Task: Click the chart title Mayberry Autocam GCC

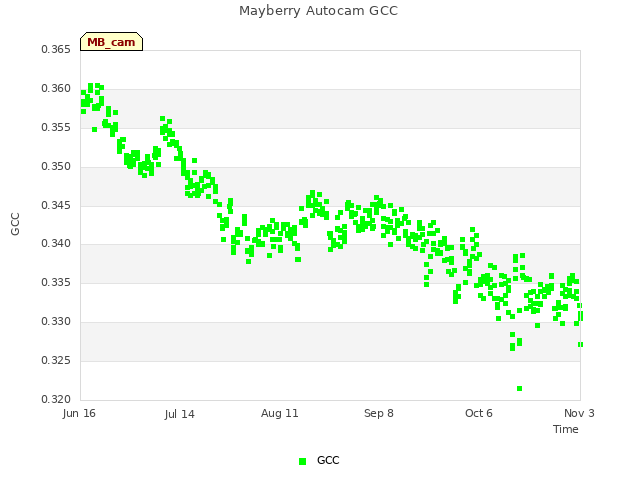Action: [x=318, y=11]
